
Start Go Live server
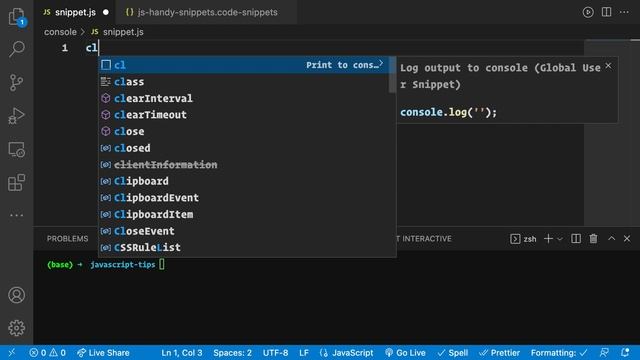click(405, 353)
